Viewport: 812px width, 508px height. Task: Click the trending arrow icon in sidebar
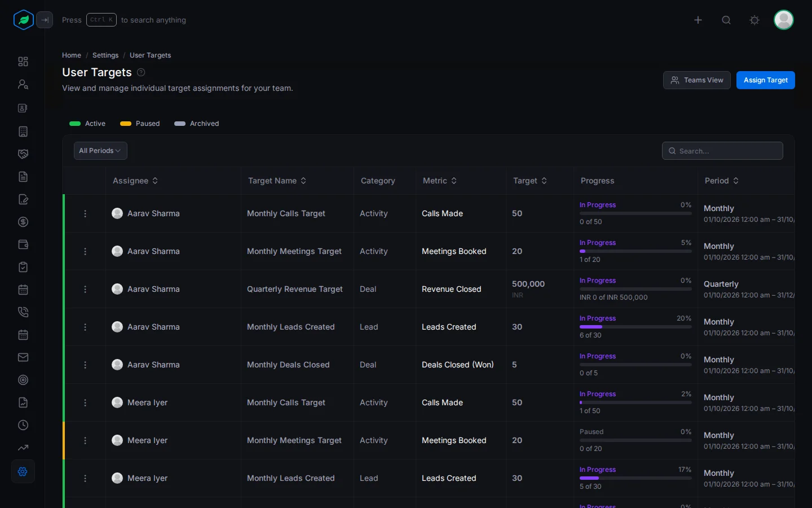(x=23, y=448)
